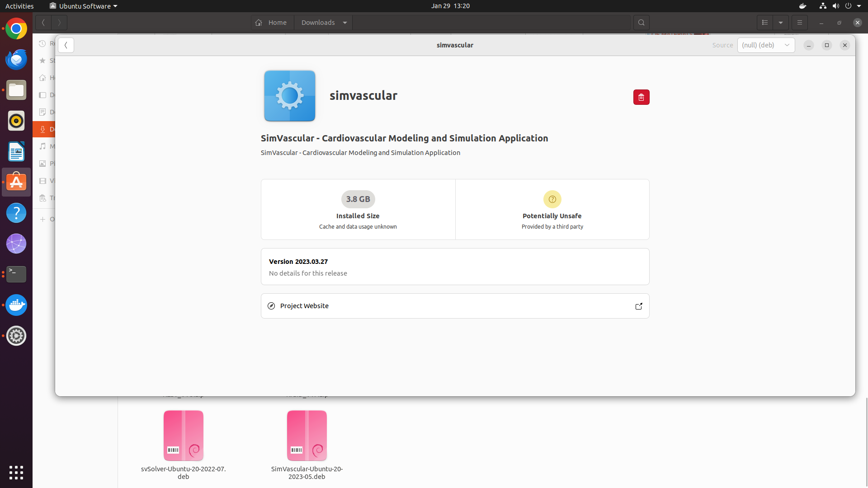Click the back navigation chevron arrow
Screen dimensions: 868x488
coord(66,45)
